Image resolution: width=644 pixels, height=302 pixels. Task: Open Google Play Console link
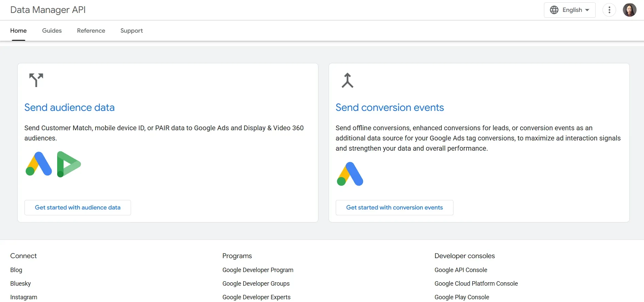coord(462,297)
